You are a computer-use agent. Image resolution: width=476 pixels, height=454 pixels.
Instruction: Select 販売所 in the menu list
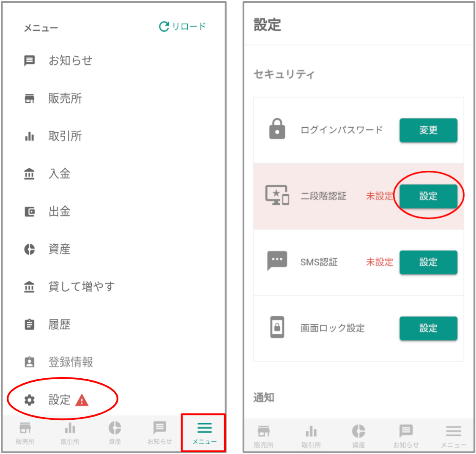pos(65,98)
